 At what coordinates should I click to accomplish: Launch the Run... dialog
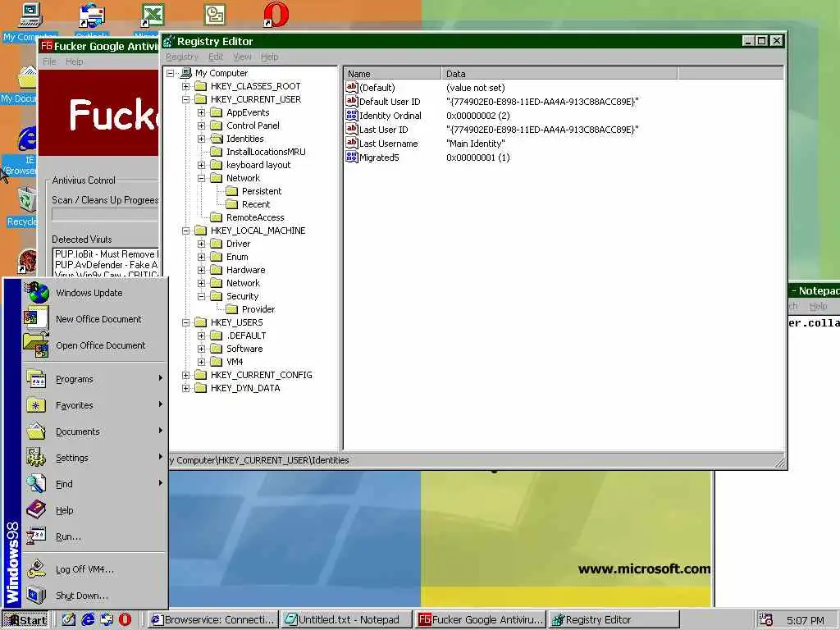click(94, 536)
